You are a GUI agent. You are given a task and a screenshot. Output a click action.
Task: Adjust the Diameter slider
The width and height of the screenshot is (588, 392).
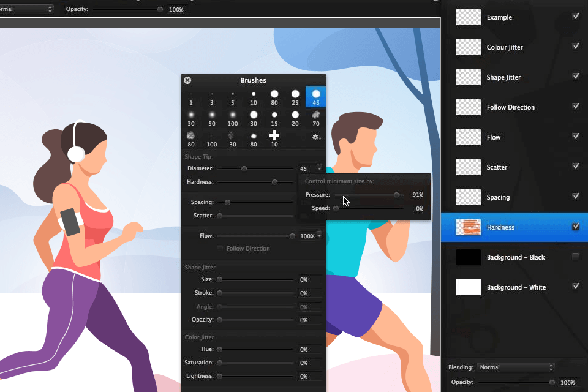coord(244,168)
